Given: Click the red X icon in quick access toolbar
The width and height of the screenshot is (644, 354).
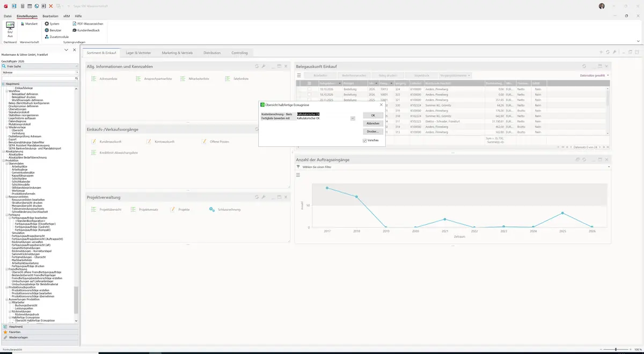Looking at the screenshot, I should pos(50,6).
